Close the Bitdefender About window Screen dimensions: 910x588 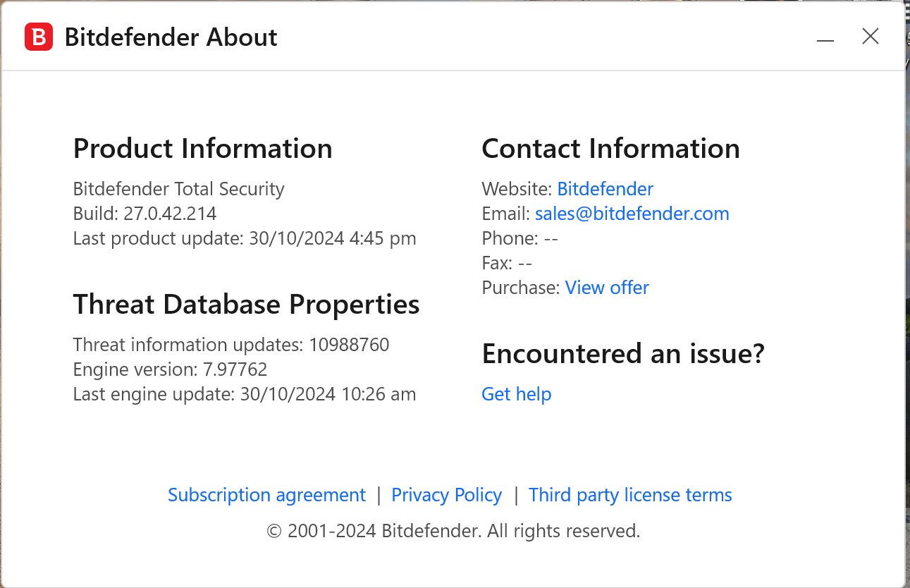pyautogui.click(x=871, y=37)
